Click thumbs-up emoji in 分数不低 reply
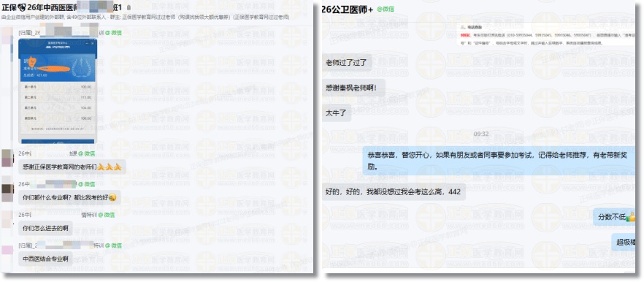The height and width of the screenshot is (282, 644). pyautogui.click(x=630, y=216)
